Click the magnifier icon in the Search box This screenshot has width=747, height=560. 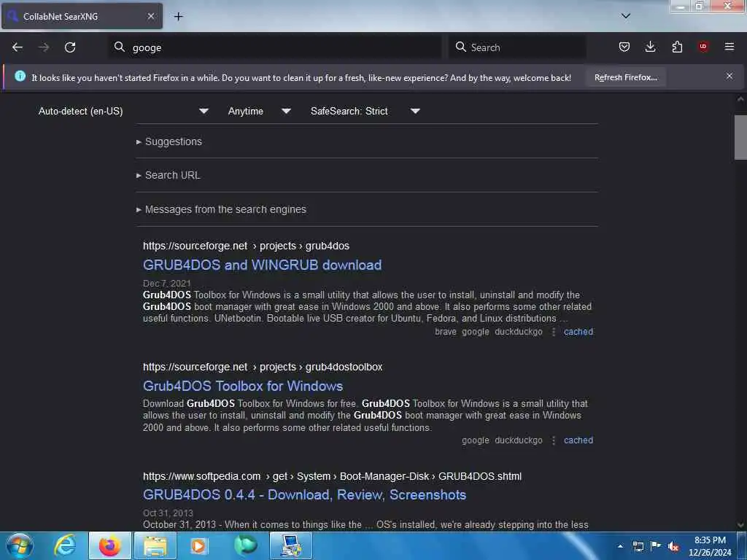(461, 47)
